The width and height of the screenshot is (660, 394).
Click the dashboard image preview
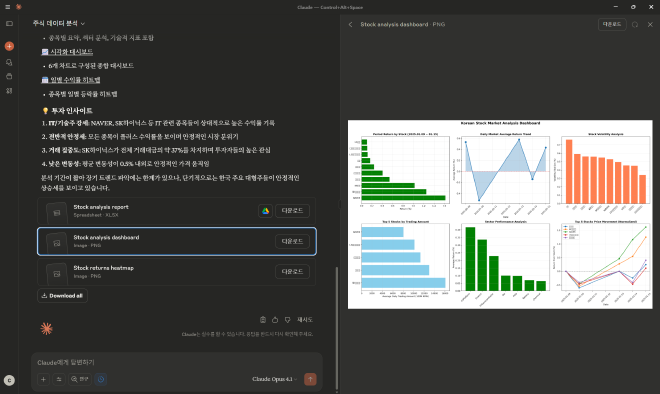500,214
